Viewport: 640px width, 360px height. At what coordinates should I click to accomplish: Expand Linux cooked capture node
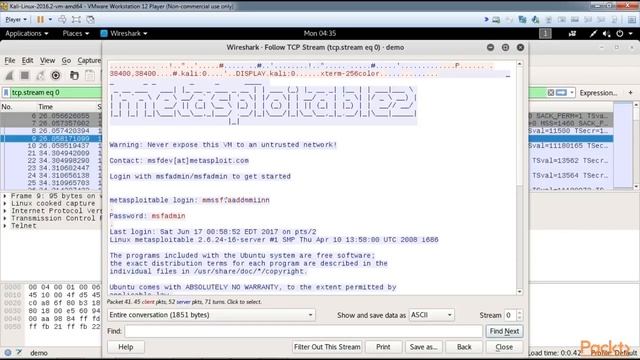5,203
